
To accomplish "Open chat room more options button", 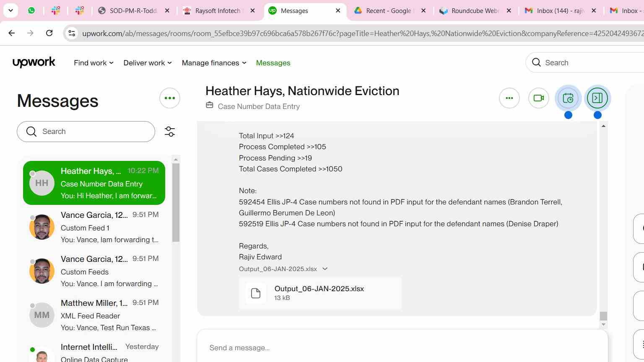I will click(509, 98).
